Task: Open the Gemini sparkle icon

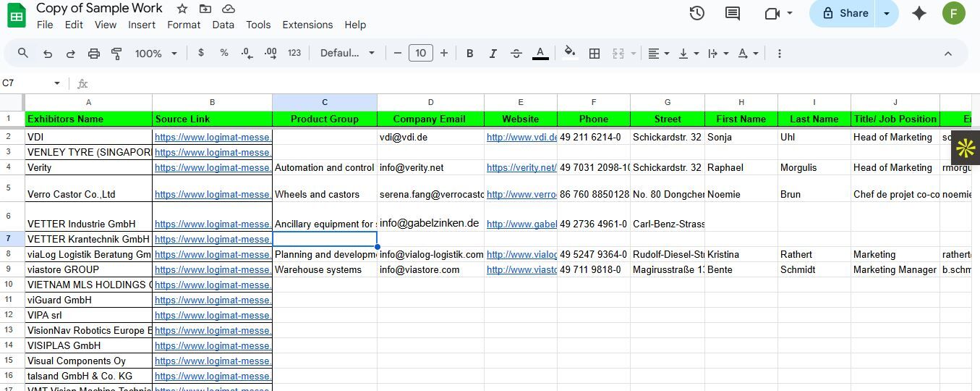Action: pyautogui.click(x=919, y=13)
